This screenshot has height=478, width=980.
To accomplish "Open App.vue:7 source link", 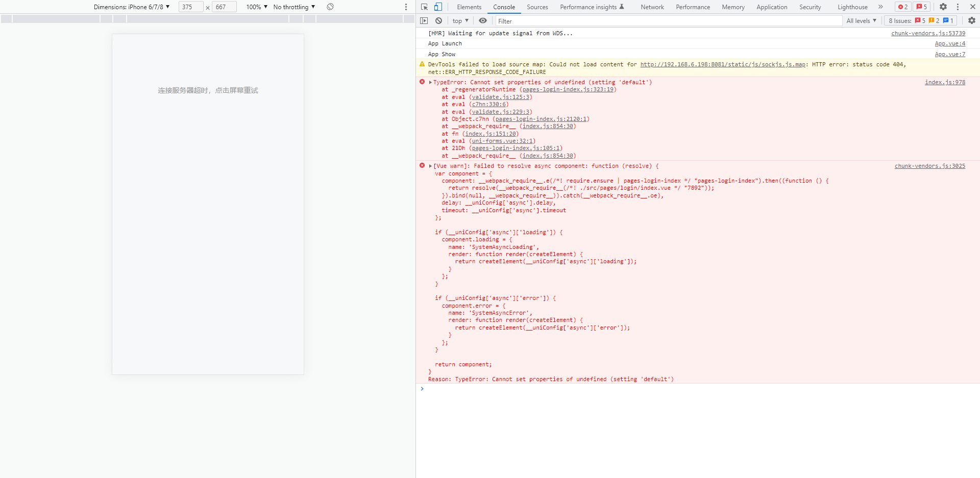I will pyautogui.click(x=950, y=54).
